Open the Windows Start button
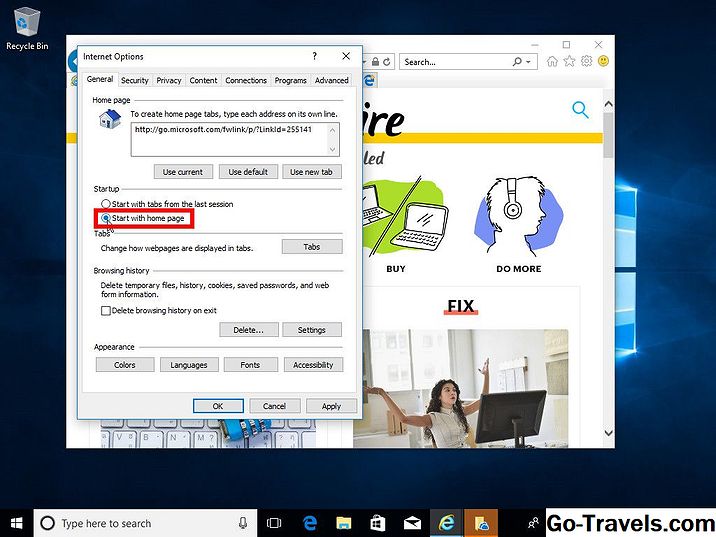 (x=16, y=523)
